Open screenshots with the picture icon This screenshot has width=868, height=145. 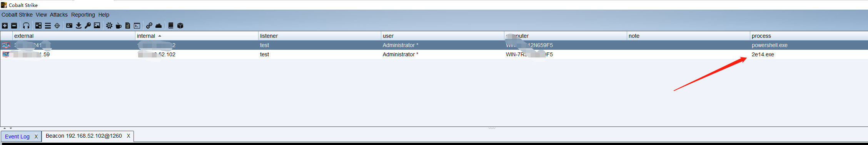pos(97,26)
